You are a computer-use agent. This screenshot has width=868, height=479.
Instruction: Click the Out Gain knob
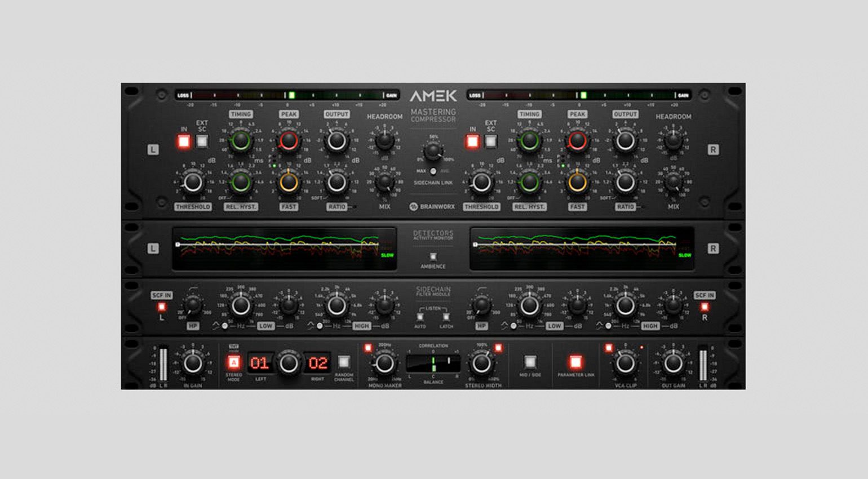click(673, 363)
